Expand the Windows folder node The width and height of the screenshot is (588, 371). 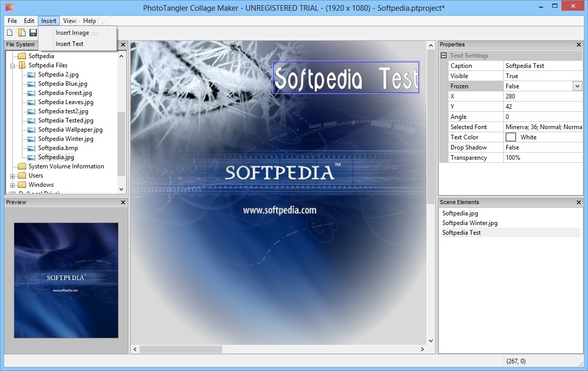point(12,185)
